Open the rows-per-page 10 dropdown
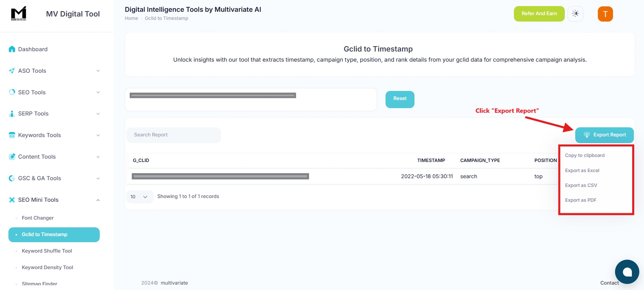The width and height of the screenshot is (644, 290). click(140, 197)
